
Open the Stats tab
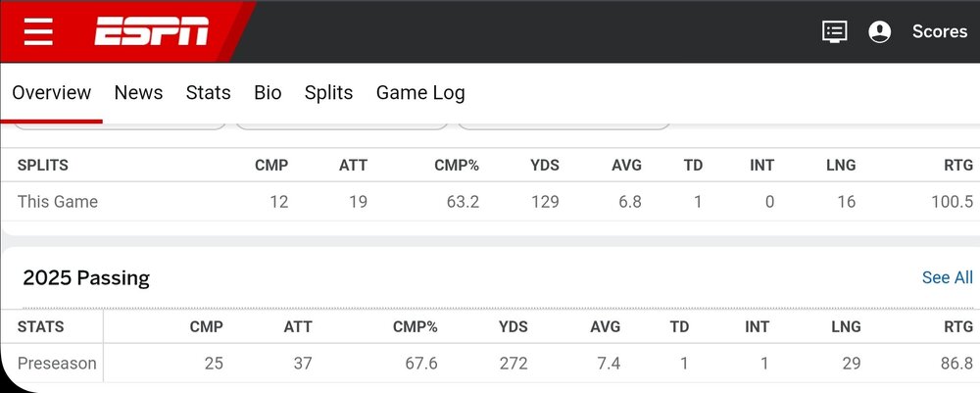click(x=208, y=93)
